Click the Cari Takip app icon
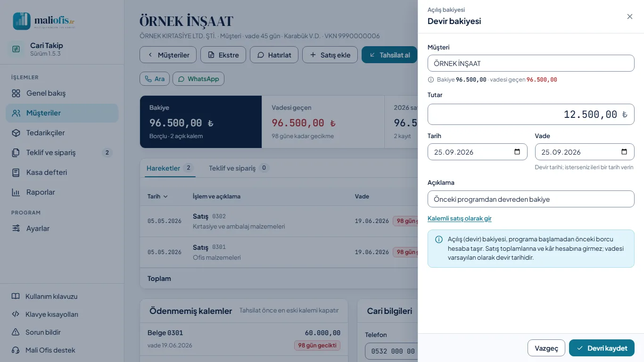The height and width of the screenshot is (362, 644). 16,49
